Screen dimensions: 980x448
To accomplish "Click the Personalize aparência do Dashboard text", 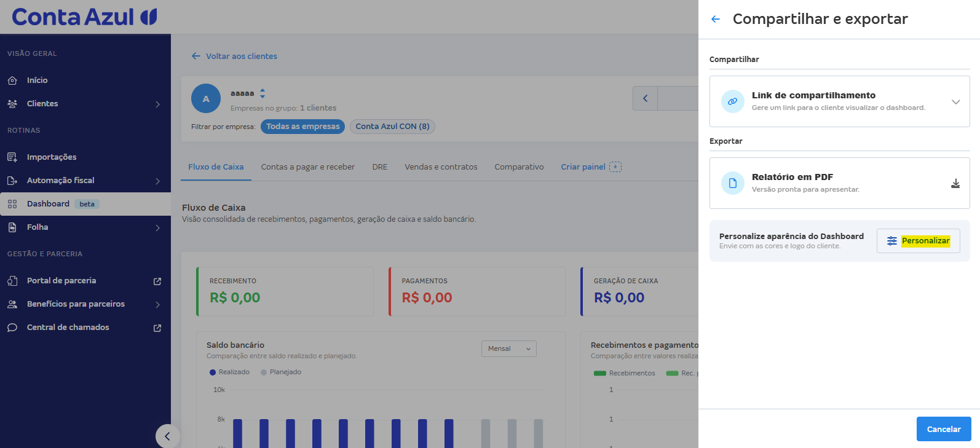I will (791, 237).
